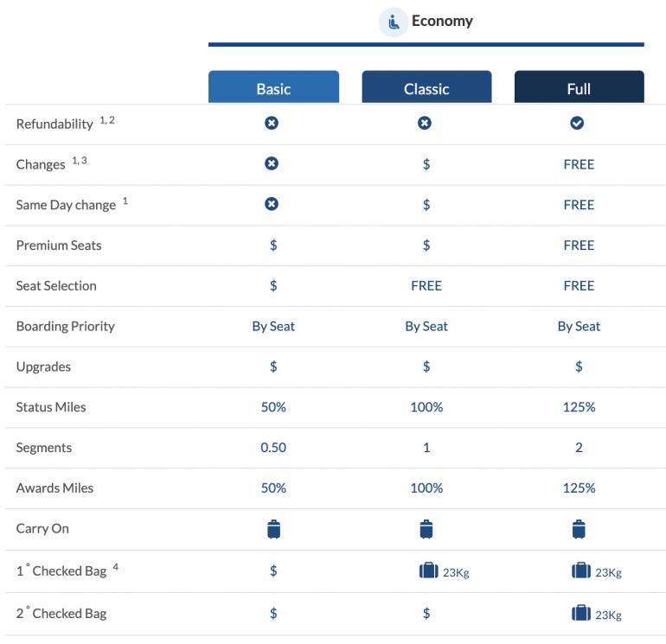Click the Classic first checked bag suitcase icon

click(428, 571)
